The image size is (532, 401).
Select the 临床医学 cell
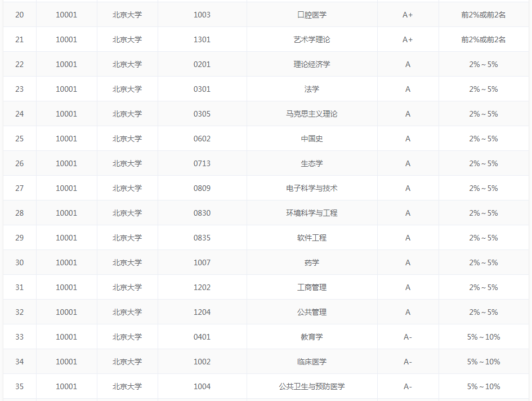tap(312, 362)
